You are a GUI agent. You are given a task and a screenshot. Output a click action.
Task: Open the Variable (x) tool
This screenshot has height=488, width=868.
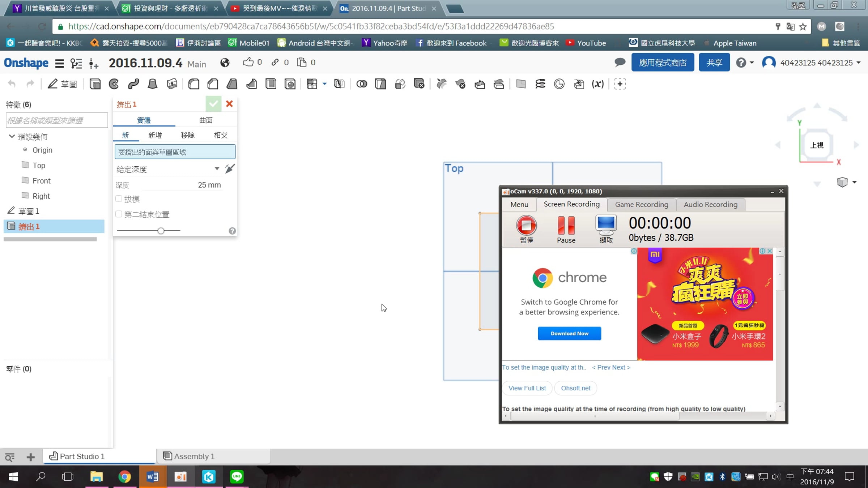coord(597,84)
